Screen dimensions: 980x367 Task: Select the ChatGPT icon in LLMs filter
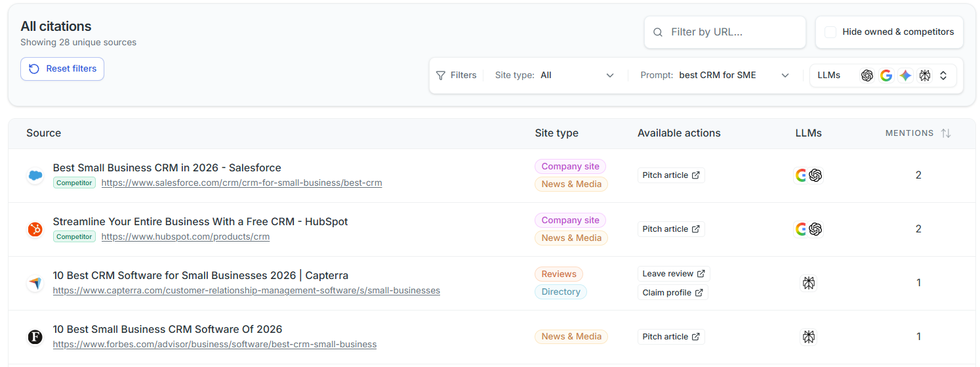(867, 76)
